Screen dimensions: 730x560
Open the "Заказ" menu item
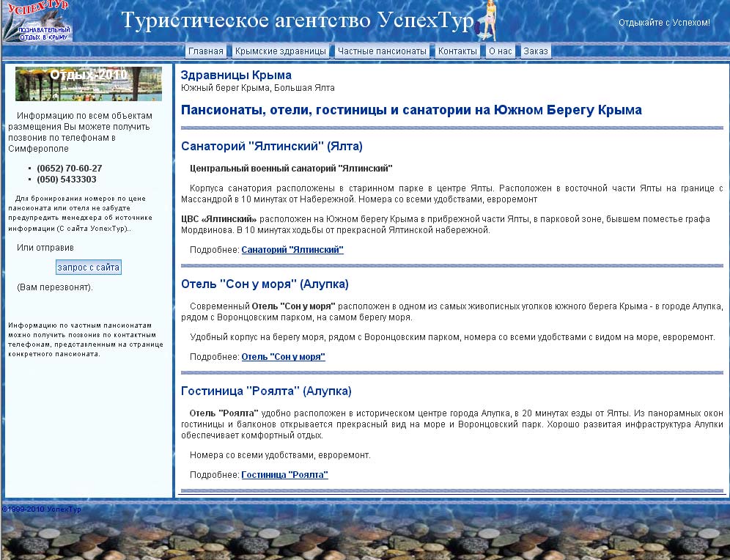click(x=535, y=51)
